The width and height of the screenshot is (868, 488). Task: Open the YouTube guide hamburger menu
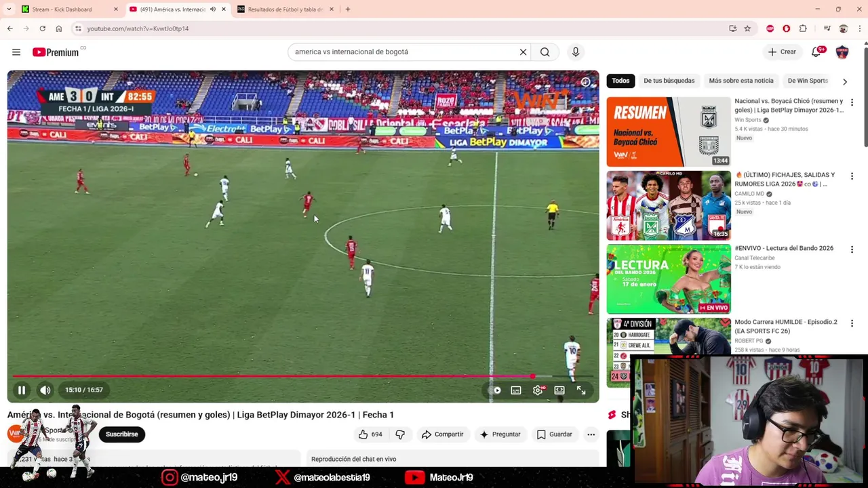(x=16, y=52)
